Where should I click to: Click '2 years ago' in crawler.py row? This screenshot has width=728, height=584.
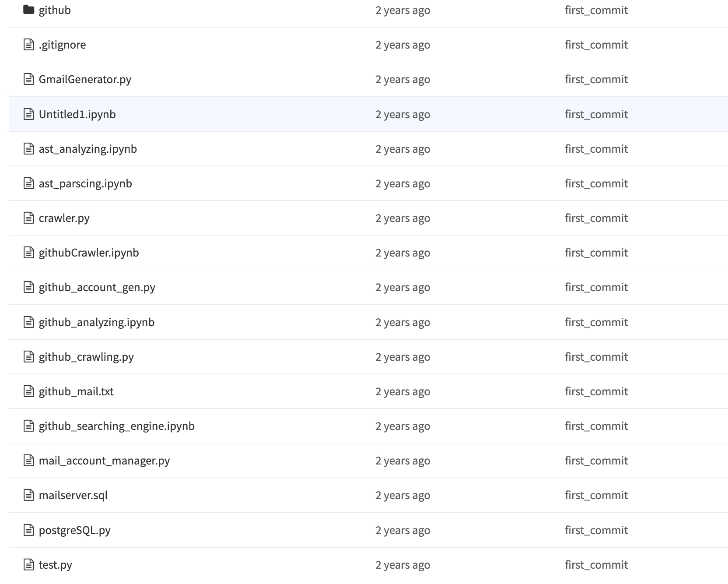point(402,218)
